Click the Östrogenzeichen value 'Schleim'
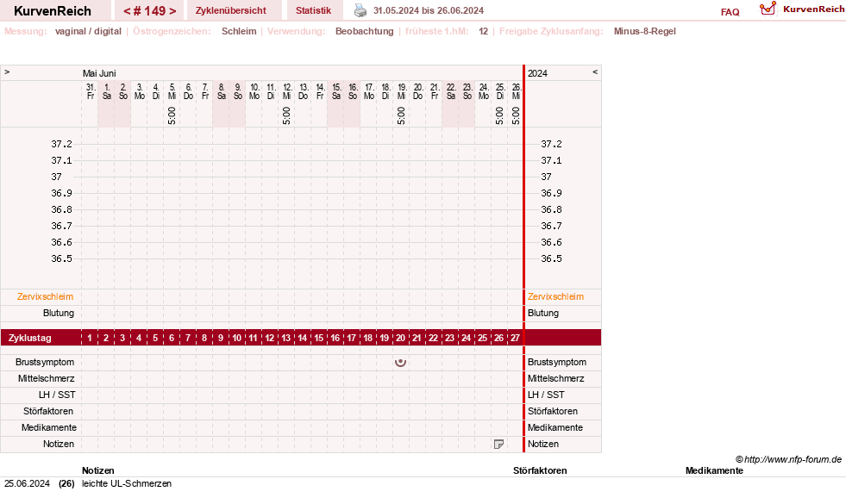The image size is (846, 504). pos(239,31)
